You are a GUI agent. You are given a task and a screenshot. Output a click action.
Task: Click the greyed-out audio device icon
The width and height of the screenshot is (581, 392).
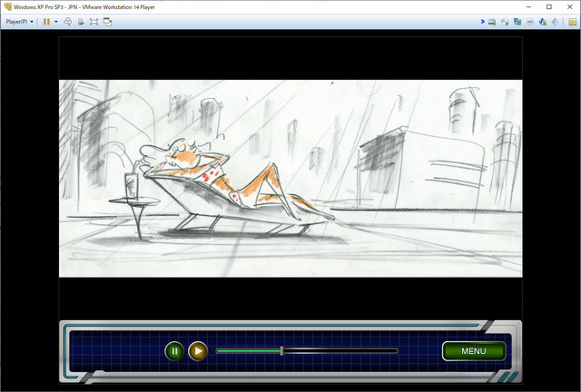555,22
